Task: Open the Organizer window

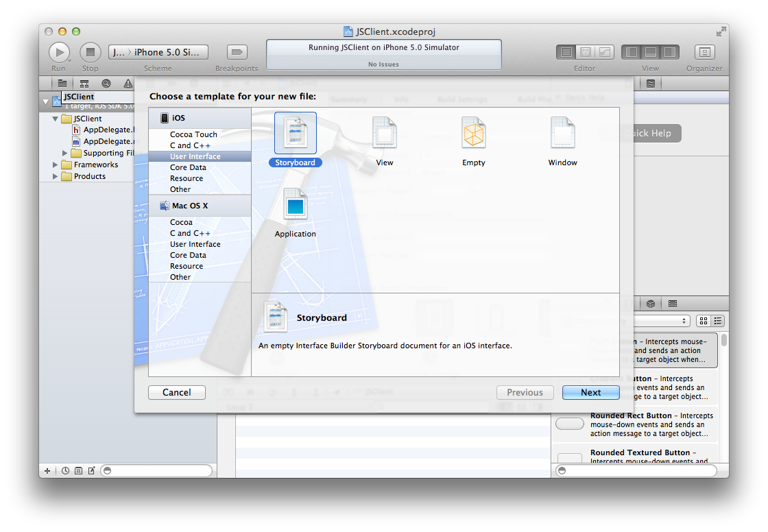Action: (704, 52)
